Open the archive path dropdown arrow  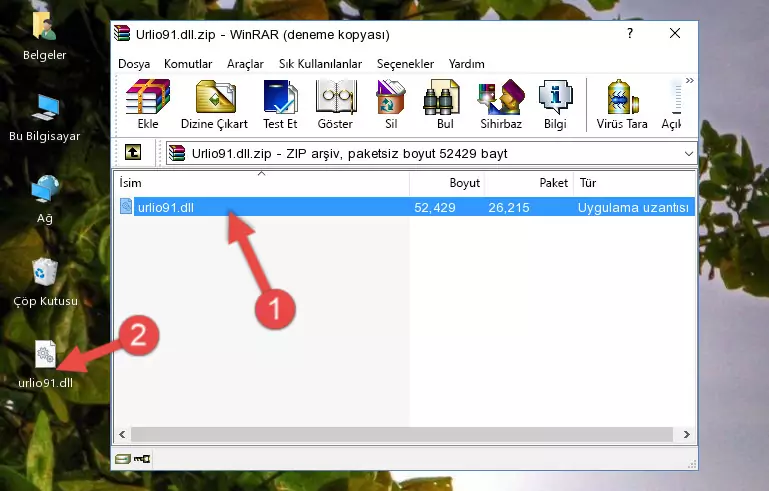point(689,154)
